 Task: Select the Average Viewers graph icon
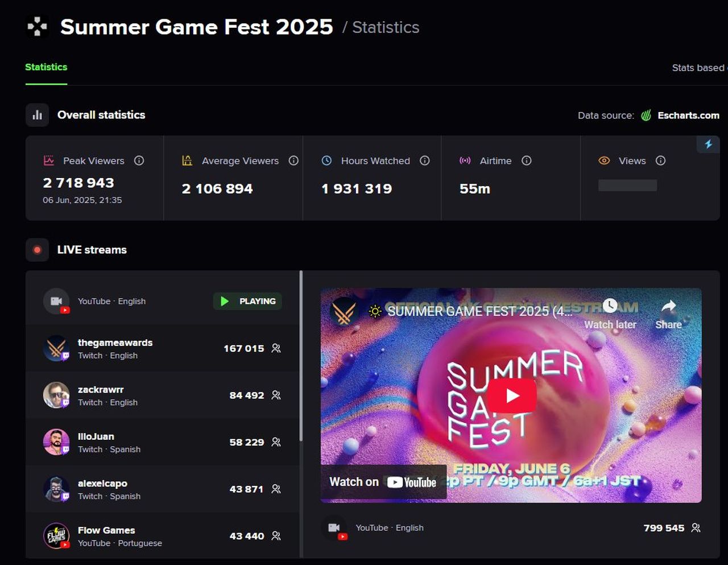[187, 160]
